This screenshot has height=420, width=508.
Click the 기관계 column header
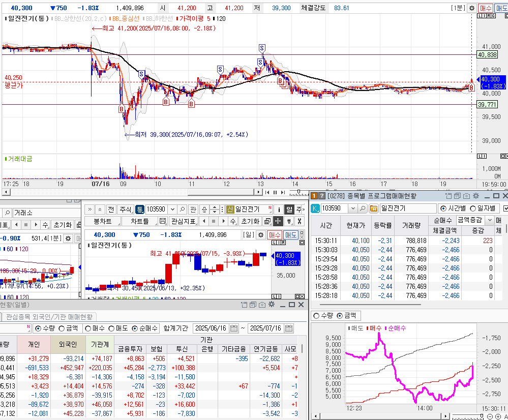(x=100, y=344)
